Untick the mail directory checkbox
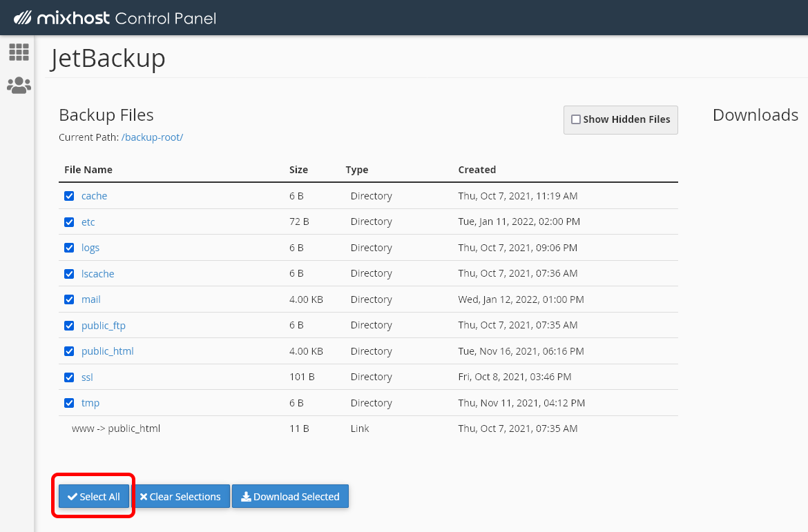The height and width of the screenshot is (532, 808). 69,299
